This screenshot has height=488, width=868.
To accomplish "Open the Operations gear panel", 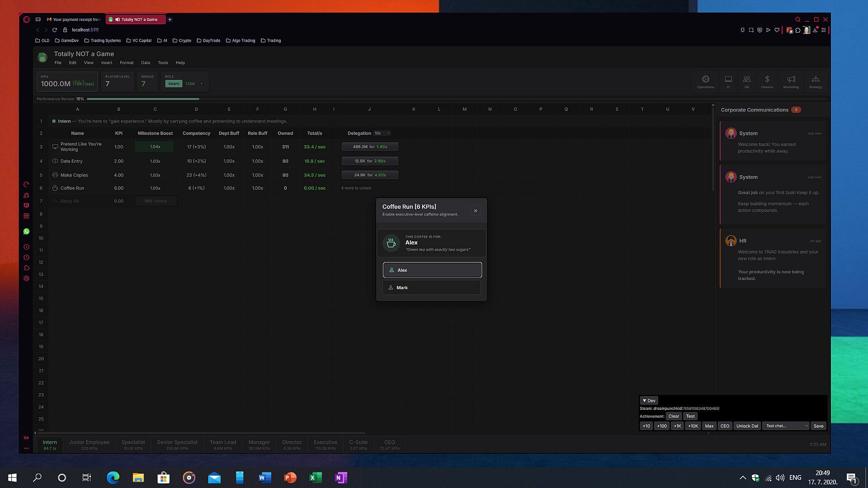I will pos(705,81).
